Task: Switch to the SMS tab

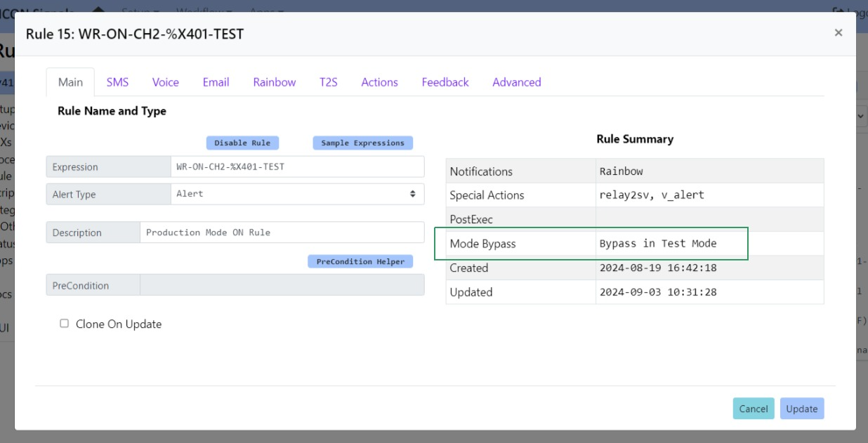Action: (x=117, y=82)
